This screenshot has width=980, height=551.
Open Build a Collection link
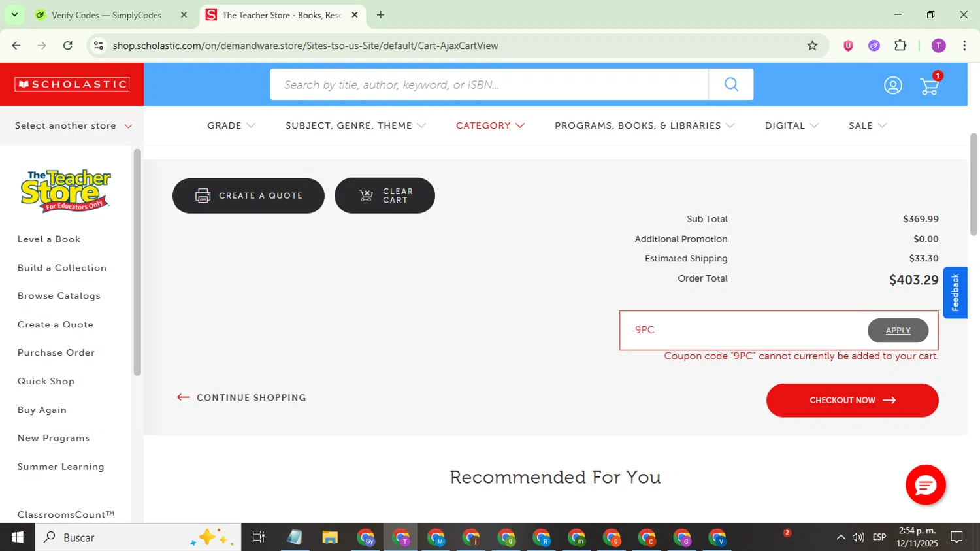click(62, 268)
